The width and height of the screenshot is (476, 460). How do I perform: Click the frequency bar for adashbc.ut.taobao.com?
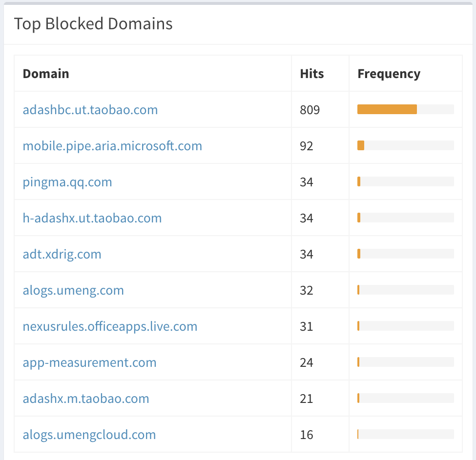pos(405,109)
